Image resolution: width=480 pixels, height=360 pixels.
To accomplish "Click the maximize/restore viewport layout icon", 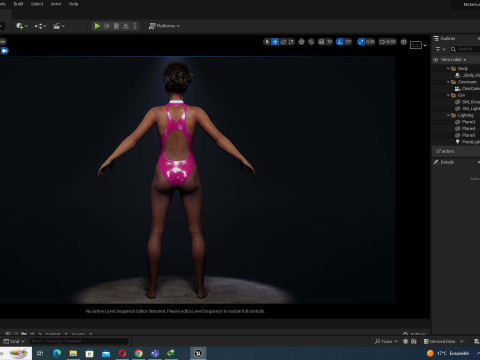I will pyautogui.click(x=404, y=42).
